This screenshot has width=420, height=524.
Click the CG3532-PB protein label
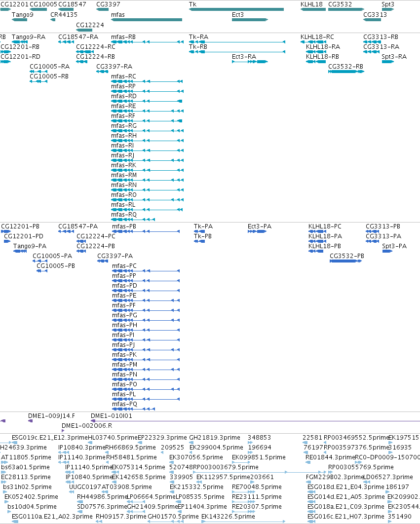tap(347, 256)
